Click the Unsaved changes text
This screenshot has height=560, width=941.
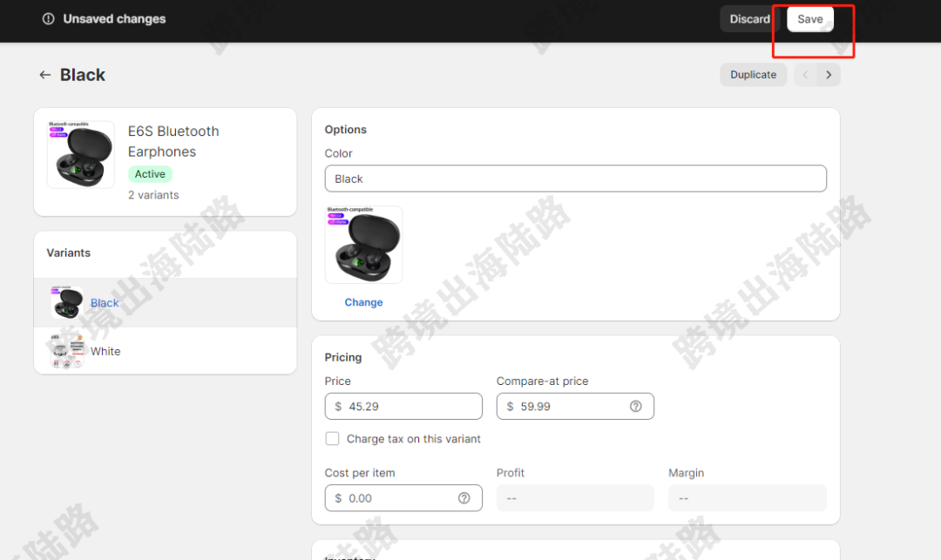pyautogui.click(x=115, y=19)
